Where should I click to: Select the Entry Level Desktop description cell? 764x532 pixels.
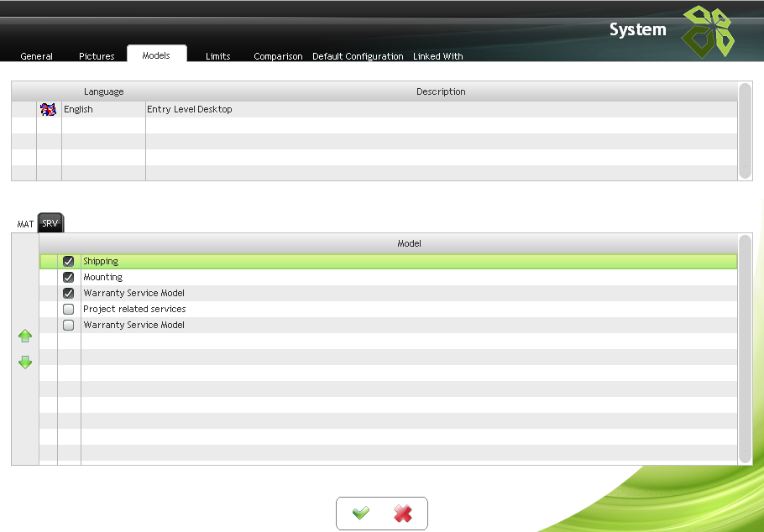[x=441, y=109]
